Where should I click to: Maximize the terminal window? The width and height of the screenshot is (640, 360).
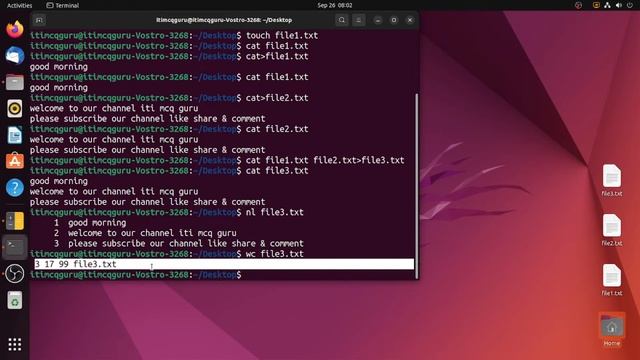click(394, 20)
